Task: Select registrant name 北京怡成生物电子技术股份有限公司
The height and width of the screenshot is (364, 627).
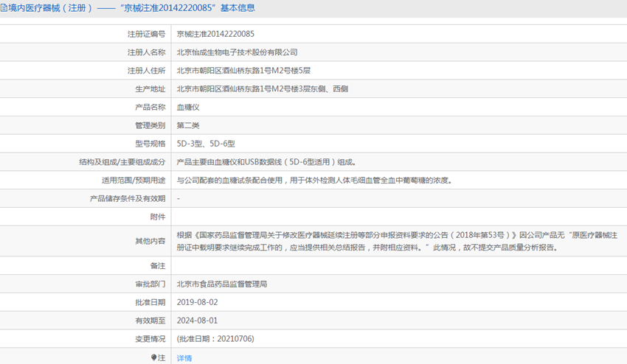Action: 237,52
